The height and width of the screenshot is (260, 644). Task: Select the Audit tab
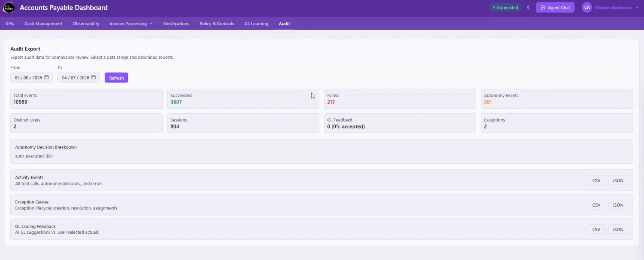click(284, 24)
